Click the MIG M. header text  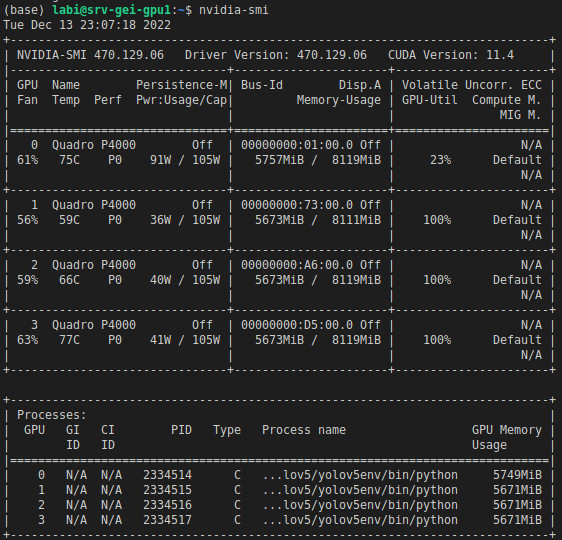pyautogui.click(x=520, y=115)
